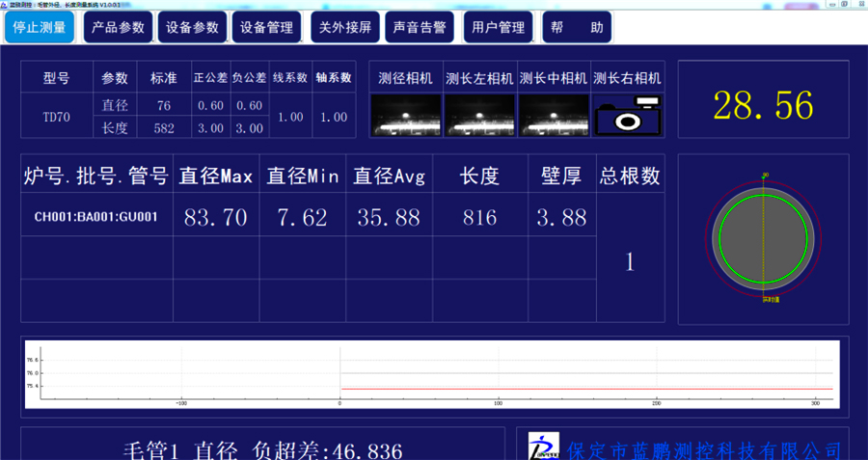Toggle the 声音告警 sound alarm
This screenshot has height=460, width=868.
click(420, 27)
